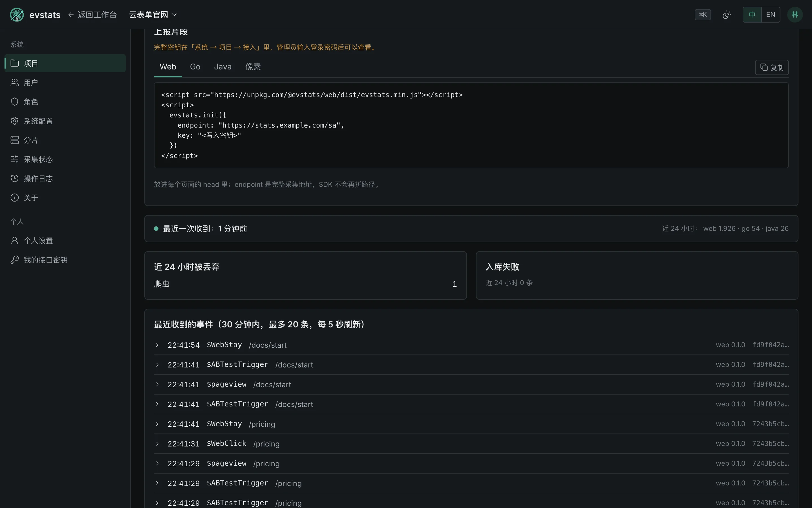Expand the 22:41:29 $pageview /pricing row
This screenshot has width=812, height=508.
pos(471,464)
